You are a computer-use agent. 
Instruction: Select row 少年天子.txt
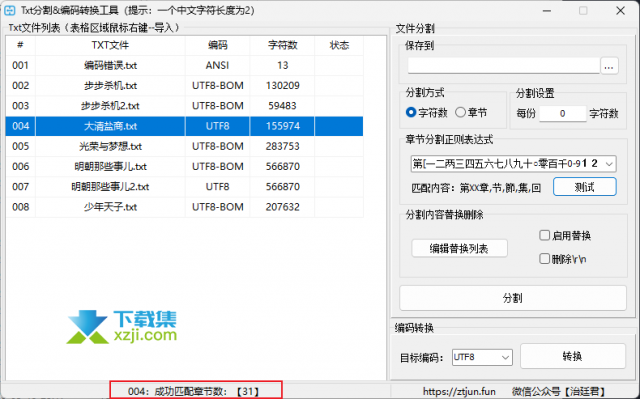184,207
